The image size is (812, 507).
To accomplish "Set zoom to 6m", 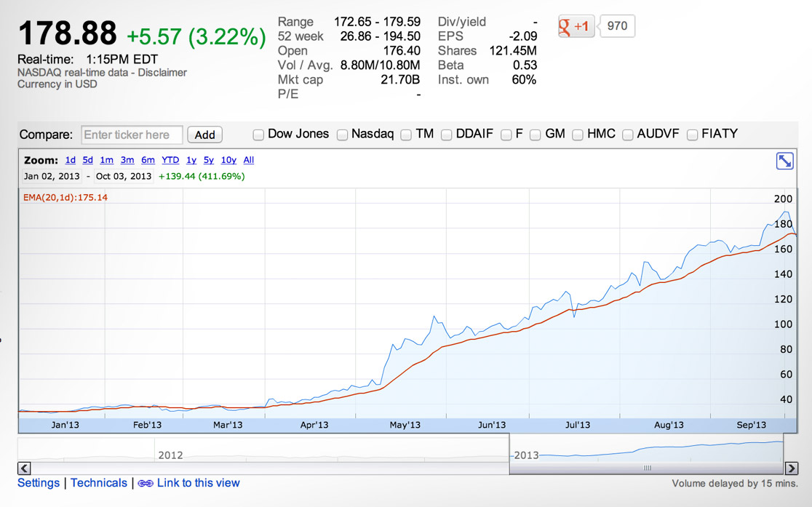I will tap(148, 160).
